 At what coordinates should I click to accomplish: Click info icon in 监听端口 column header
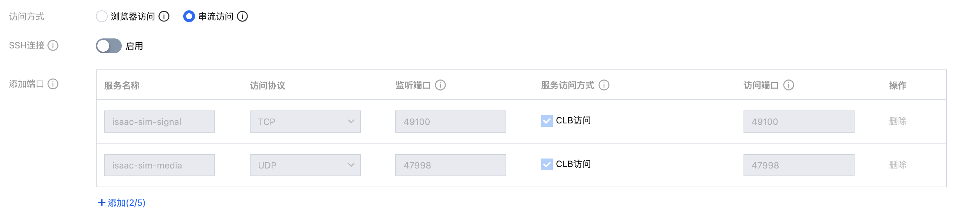coord(440,85)
